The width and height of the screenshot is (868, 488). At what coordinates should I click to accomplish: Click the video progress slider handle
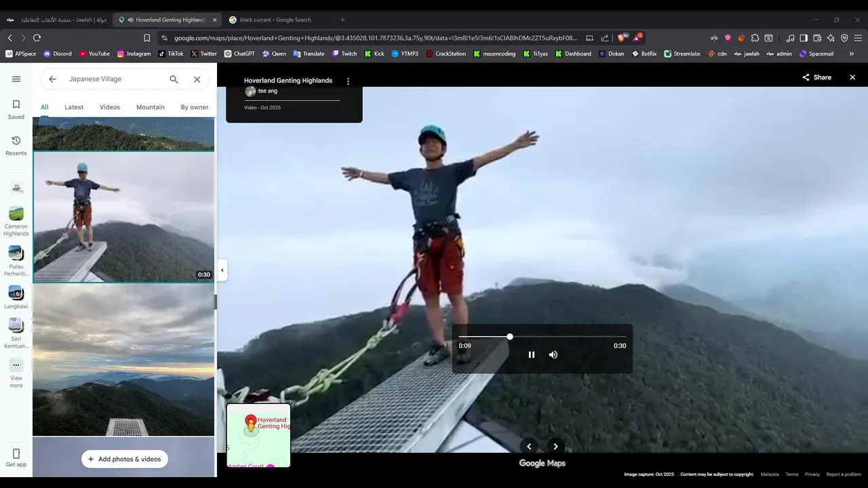[510, 336]
